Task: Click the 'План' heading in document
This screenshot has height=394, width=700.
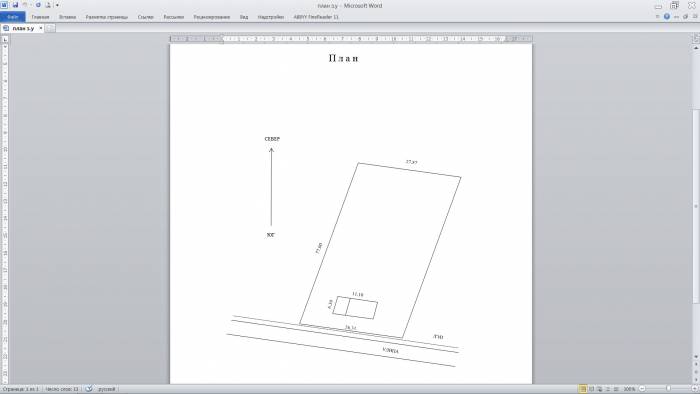Action: tap(343, 58)
